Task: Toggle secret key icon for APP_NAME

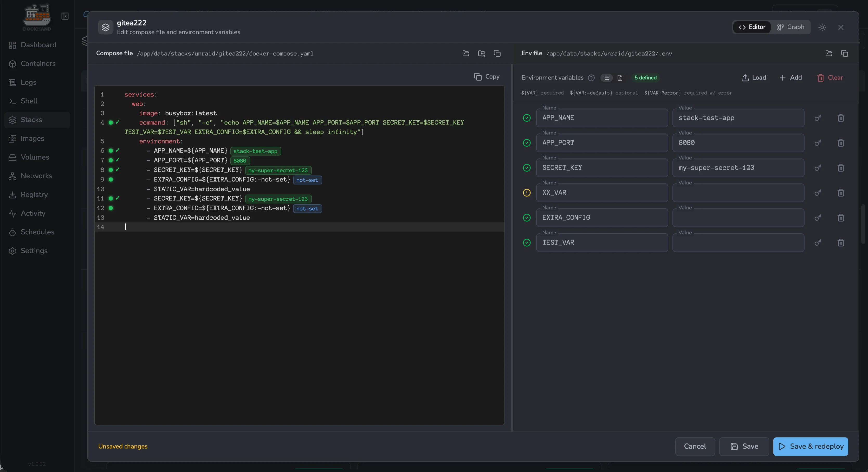Action: (818, 118)
